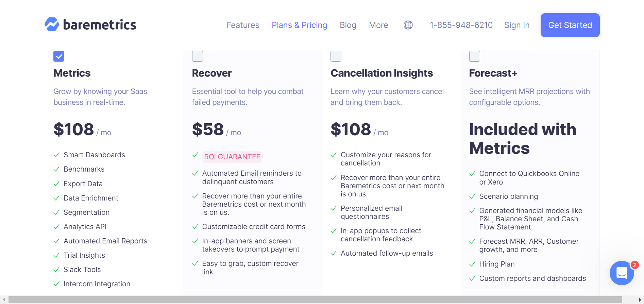Enable the Forecast+ add-on checkbox
This screenshot has width=644, height=304.
(x=475, y=56)
